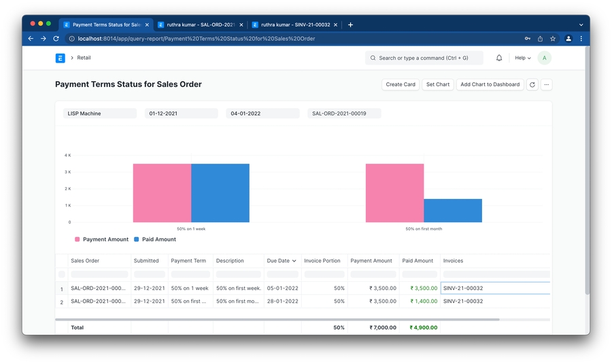Open the Retail breadcrumb link
This screenshot has width=612, height=364.
pos(84,58)
